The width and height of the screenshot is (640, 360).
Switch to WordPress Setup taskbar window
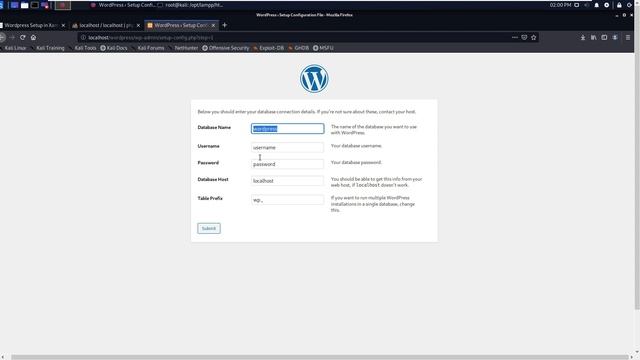[122, 5]
